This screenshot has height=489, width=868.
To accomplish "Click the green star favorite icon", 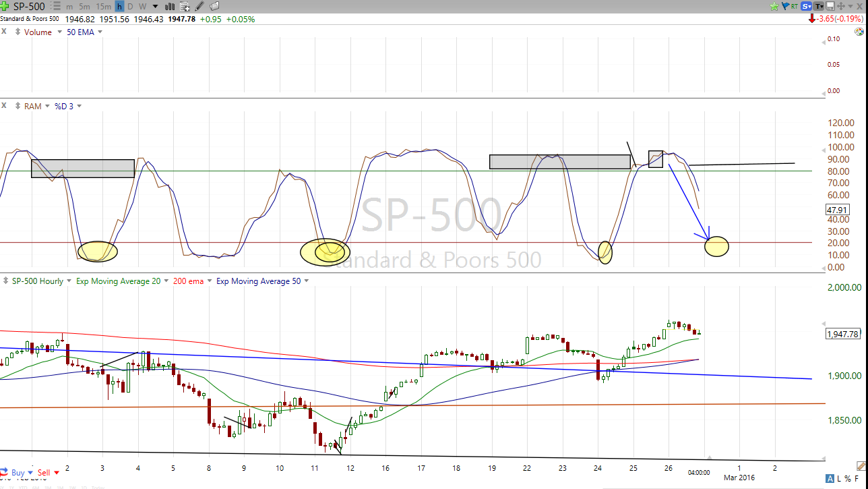I will (x=776, y=6).
